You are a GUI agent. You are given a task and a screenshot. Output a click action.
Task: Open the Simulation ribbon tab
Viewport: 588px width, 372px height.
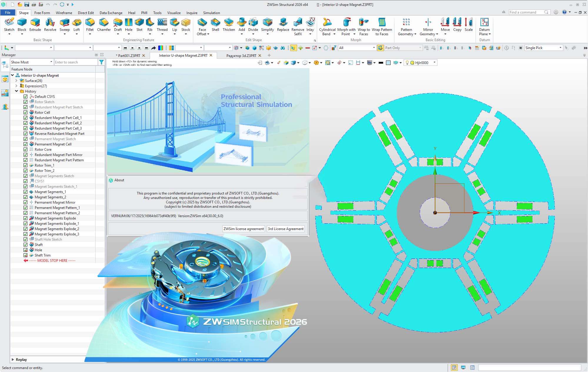point(211,13)
